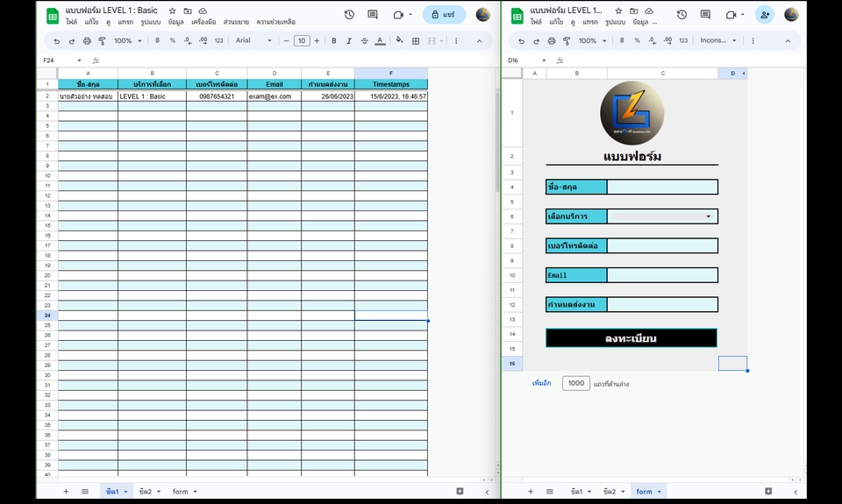Show all sheets list in left window
842x504 pixels.
(x=85, y=491)
